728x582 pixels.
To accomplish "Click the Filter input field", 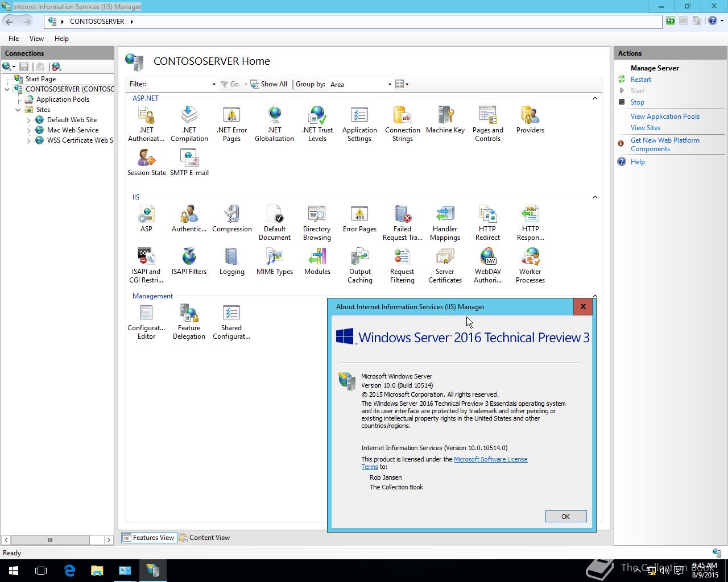I will (x=179, y=84).
